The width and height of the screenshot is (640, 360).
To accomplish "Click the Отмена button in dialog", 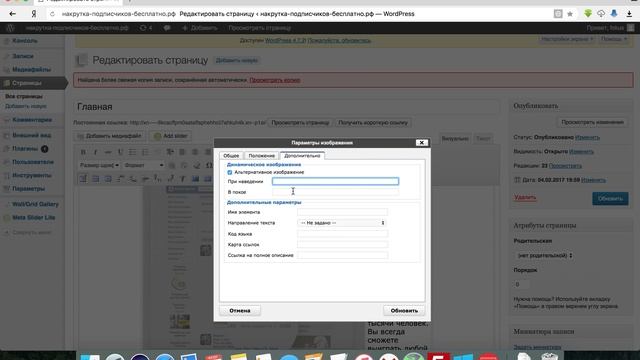I will pos(240,311).
